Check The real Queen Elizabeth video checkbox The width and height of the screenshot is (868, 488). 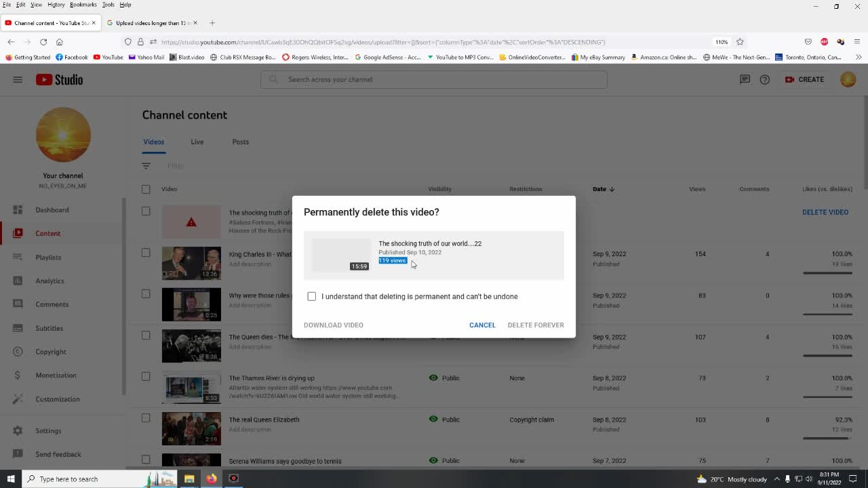pos(146,418)
